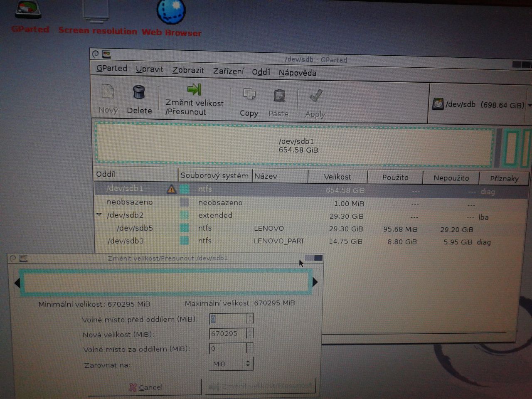
Task: Click the Paste clipboard toolbar icon
Action: [x=279, y=96]
